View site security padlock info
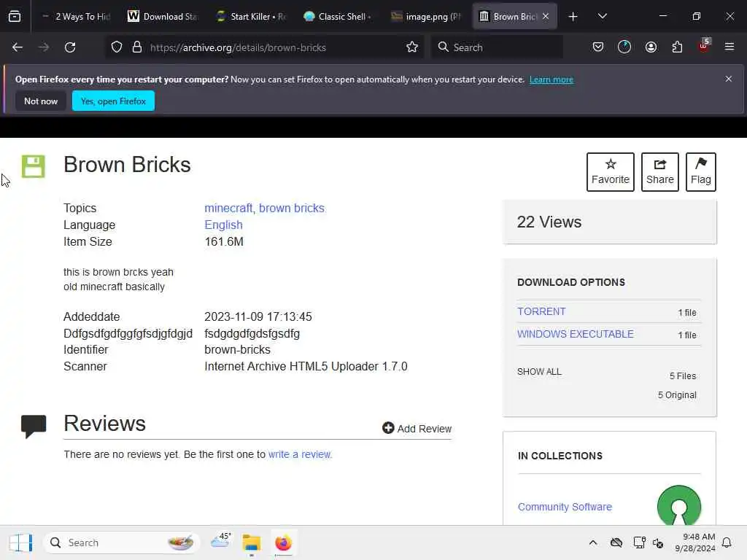This screenshot has height=560, width=747. click(137, 47)
